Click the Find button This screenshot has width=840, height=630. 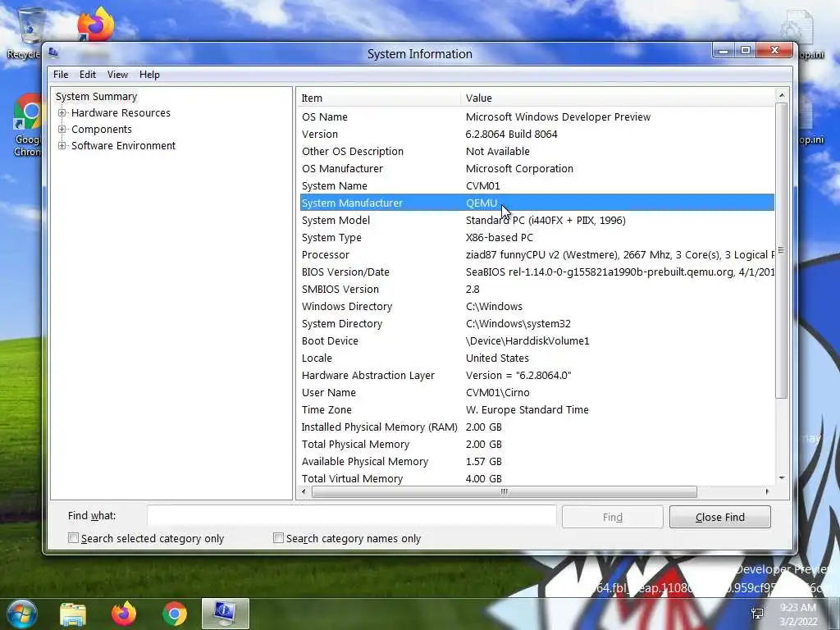(x=612, y=517)
